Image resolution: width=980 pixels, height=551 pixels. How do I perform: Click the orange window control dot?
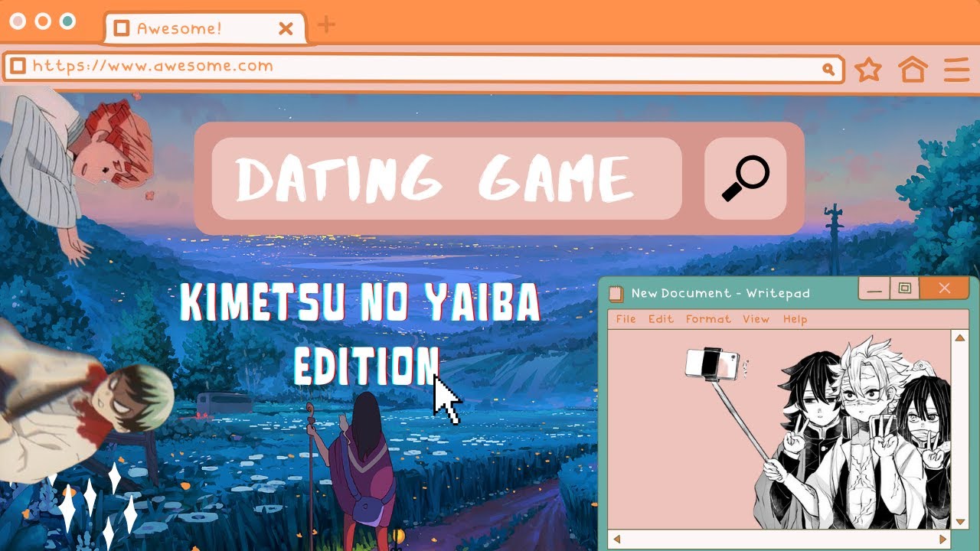click(x=43, y=21)
